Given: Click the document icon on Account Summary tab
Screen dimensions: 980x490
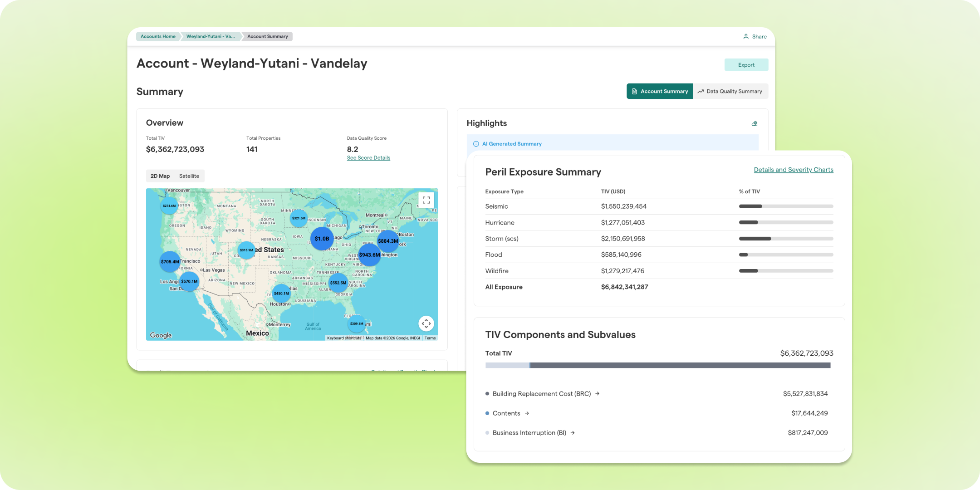Looking at the screenshot, I should (x=634, y=91).
